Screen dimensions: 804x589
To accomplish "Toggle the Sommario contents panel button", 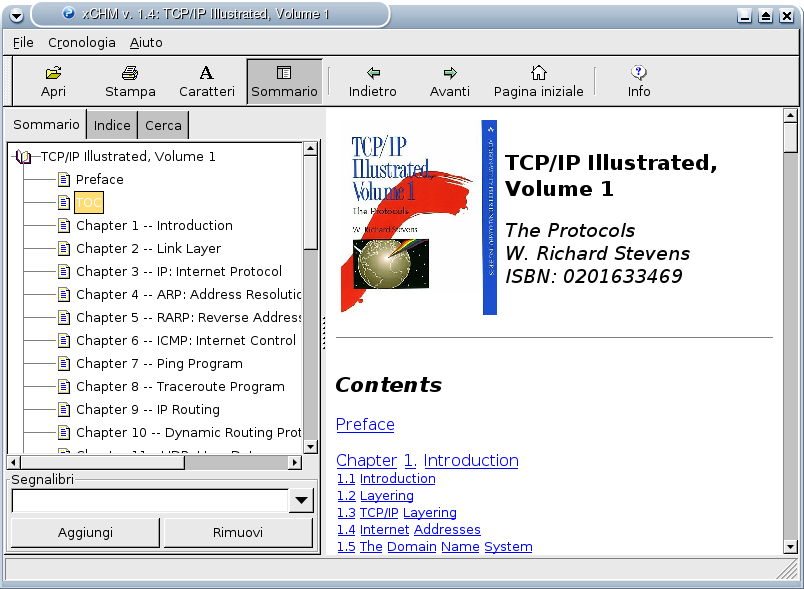I will (284, 81).
